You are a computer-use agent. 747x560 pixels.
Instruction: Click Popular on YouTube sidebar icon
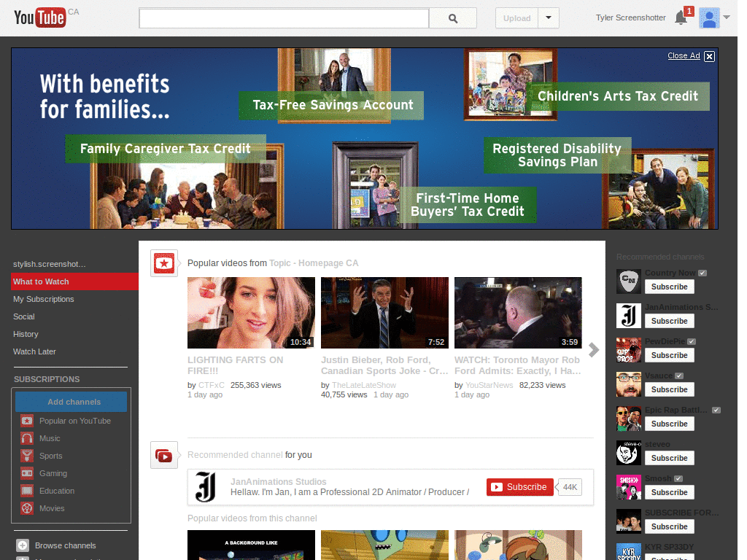(x=27, y=421)
